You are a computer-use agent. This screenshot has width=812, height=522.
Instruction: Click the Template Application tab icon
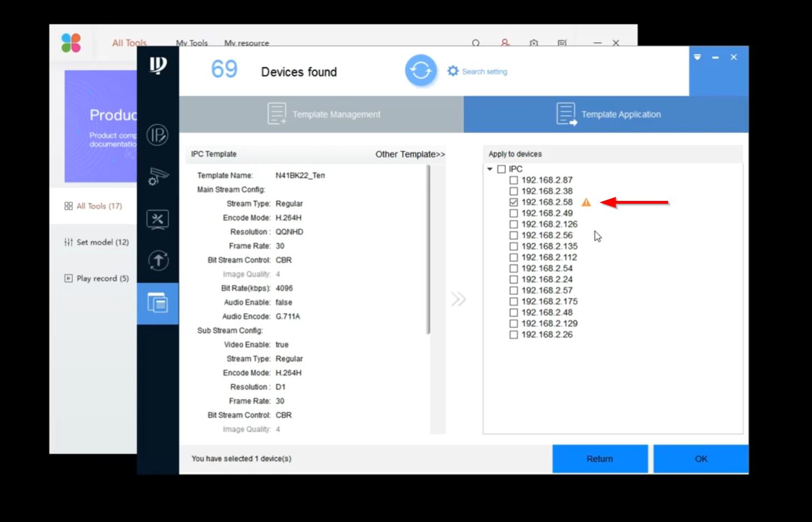click(x=567, y=114)
